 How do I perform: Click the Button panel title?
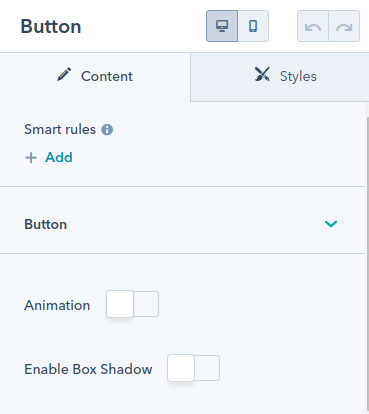[51, 26]
